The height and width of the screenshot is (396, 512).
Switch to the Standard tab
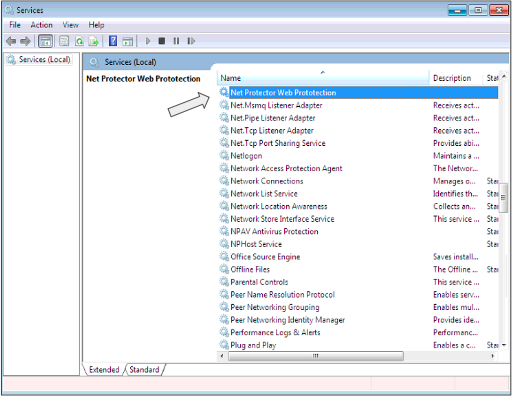click(x=144, y=370)
